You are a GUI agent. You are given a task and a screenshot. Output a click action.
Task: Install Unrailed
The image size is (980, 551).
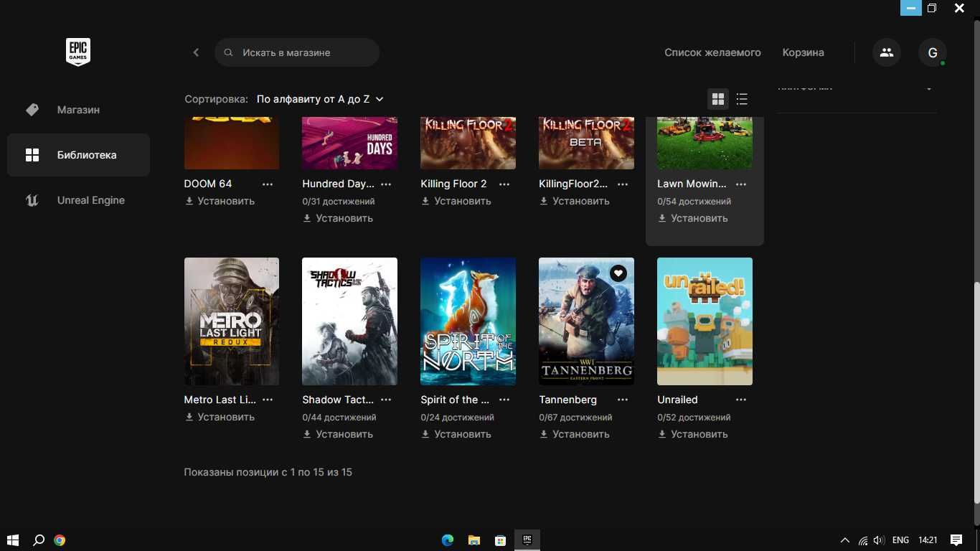(x=693, y=434)
